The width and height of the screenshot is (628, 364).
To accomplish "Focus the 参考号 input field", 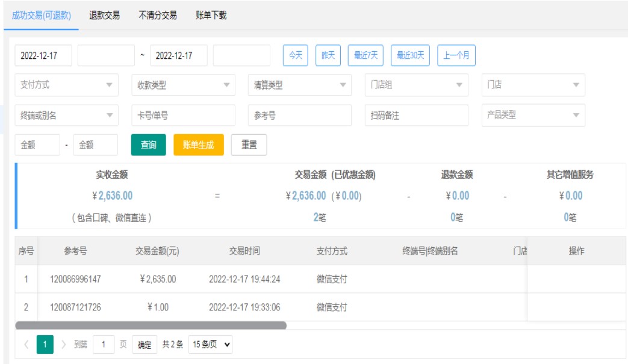I will pos(299,115).
